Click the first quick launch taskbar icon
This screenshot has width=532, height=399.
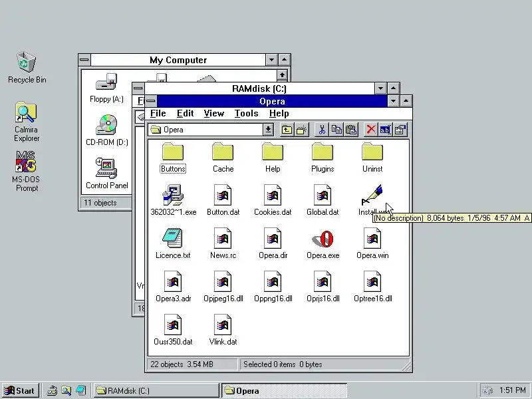pos(52,391)
